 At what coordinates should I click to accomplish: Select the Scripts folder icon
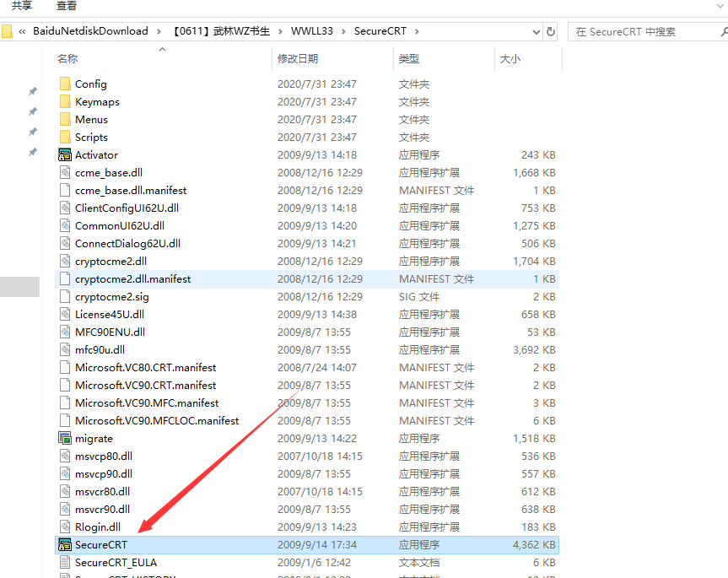coord(65,138)
